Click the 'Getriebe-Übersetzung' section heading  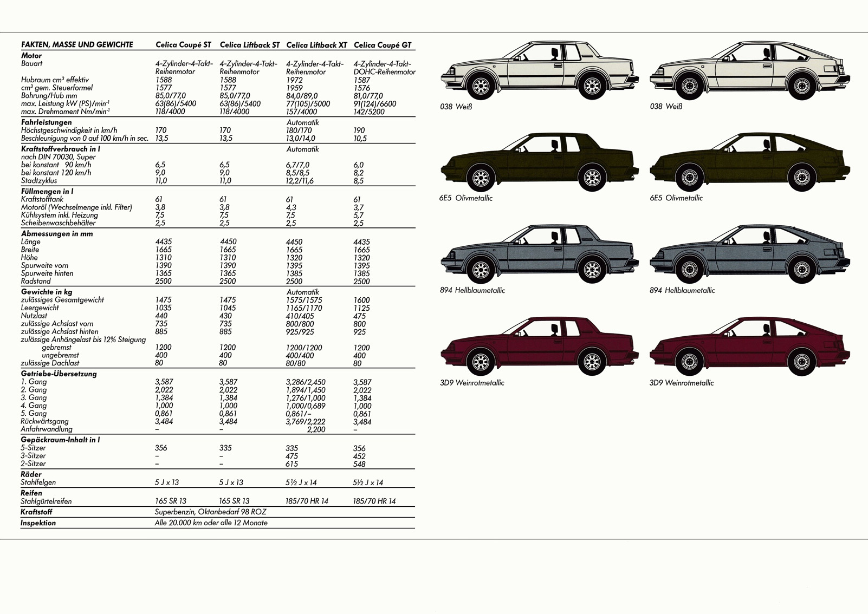pyautogui.click(x=59, y=374)
